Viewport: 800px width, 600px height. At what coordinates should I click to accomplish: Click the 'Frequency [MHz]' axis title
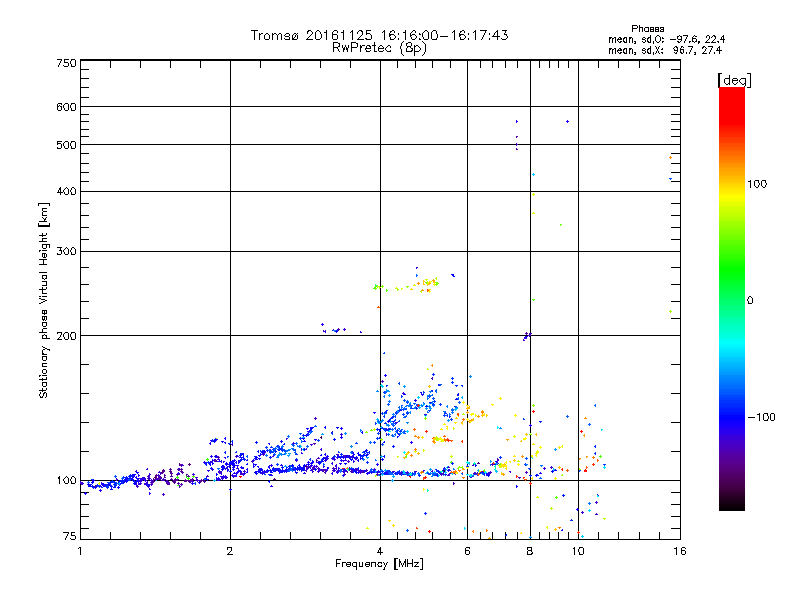[379, 564]
